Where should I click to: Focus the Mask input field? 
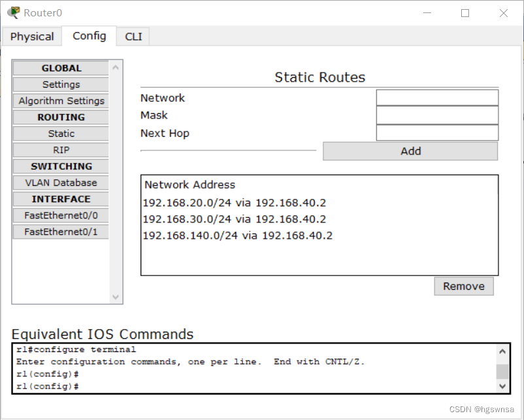point(437,115)
